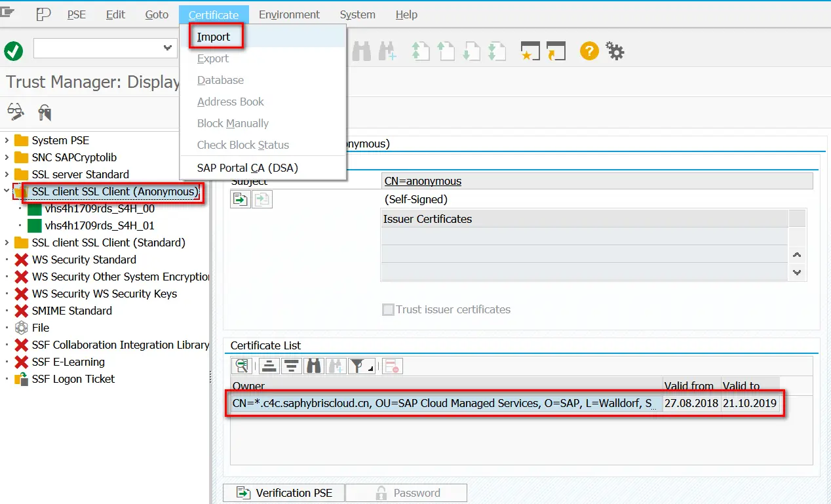Screen dimensions: 831x504
Task: Collapse the SSL client SSL Client (Anonymous) node
Action: (x=7, y=191)
